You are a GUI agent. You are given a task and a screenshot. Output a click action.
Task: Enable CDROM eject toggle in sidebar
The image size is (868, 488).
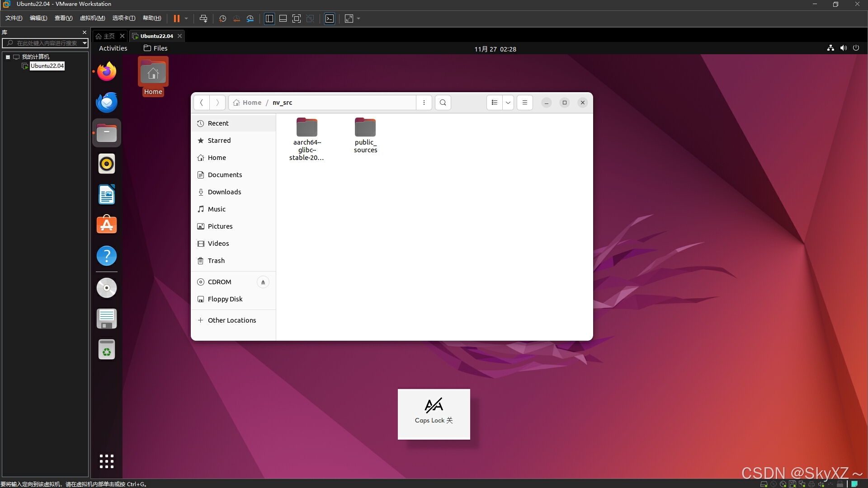[x=263, y=282]
